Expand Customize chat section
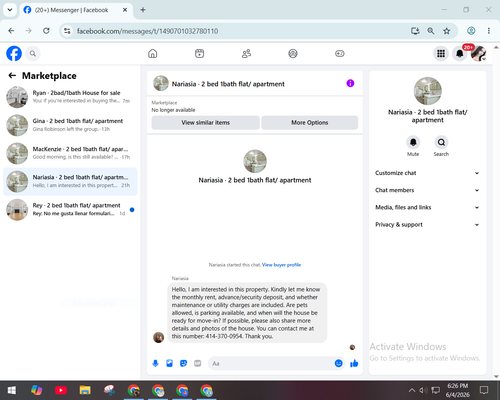The height and width of the screenshot is (400, 500). 427,173
